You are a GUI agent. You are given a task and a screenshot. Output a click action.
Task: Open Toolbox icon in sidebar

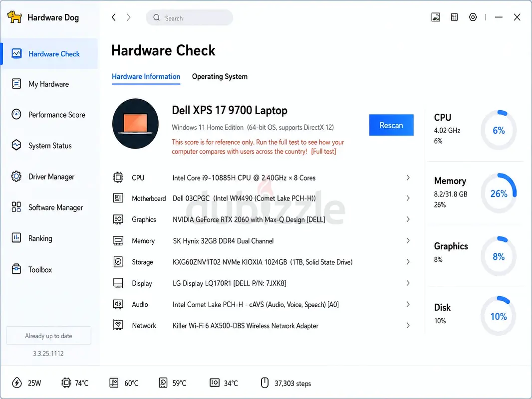16,269
